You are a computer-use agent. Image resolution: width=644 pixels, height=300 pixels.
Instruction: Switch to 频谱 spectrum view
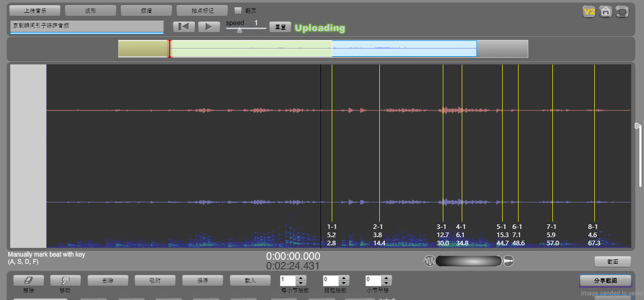146,10
